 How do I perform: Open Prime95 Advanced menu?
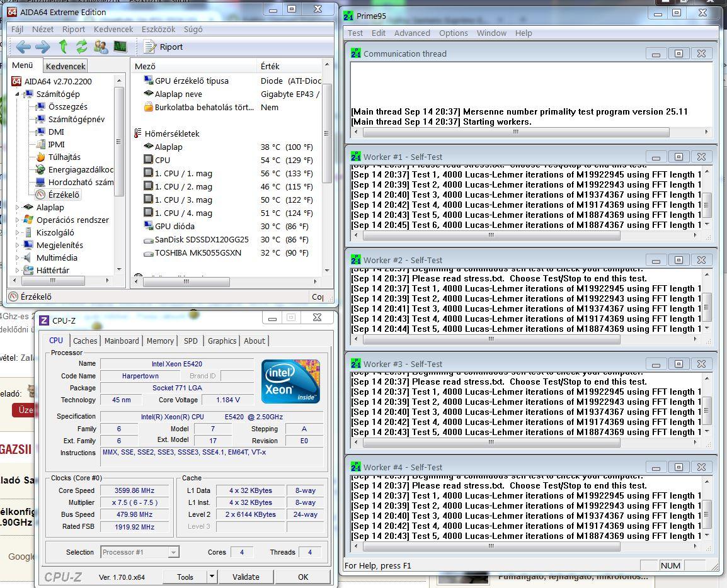click(x=412, y=33)
